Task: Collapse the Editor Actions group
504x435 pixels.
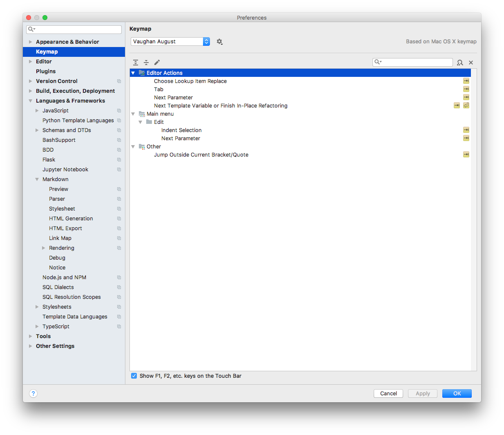Action: click(x=132, y=72)
